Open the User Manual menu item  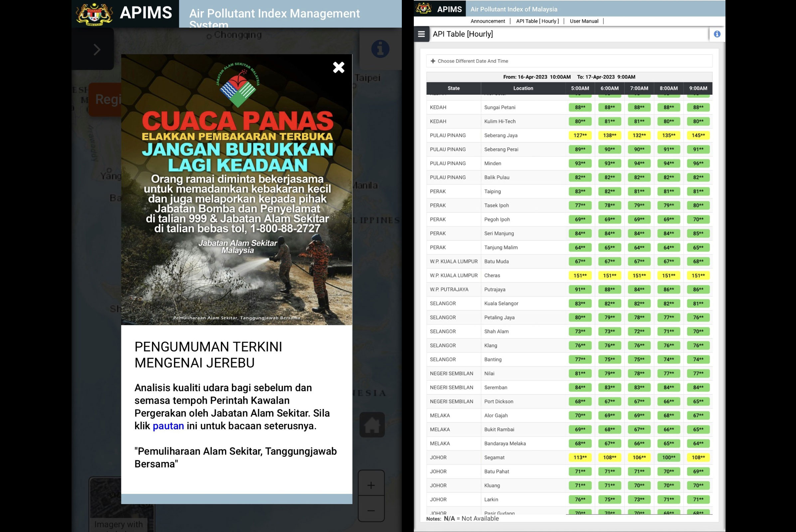[x=584, y=21]
